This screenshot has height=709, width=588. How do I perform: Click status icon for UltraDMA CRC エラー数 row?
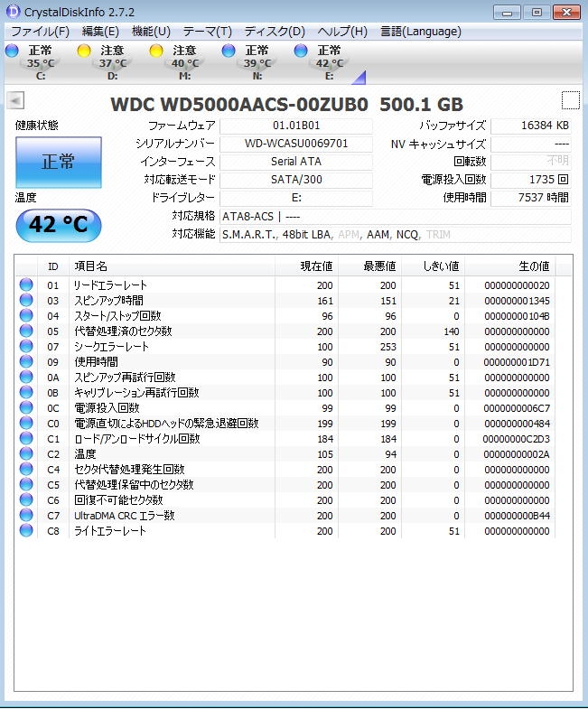(26, 515)
